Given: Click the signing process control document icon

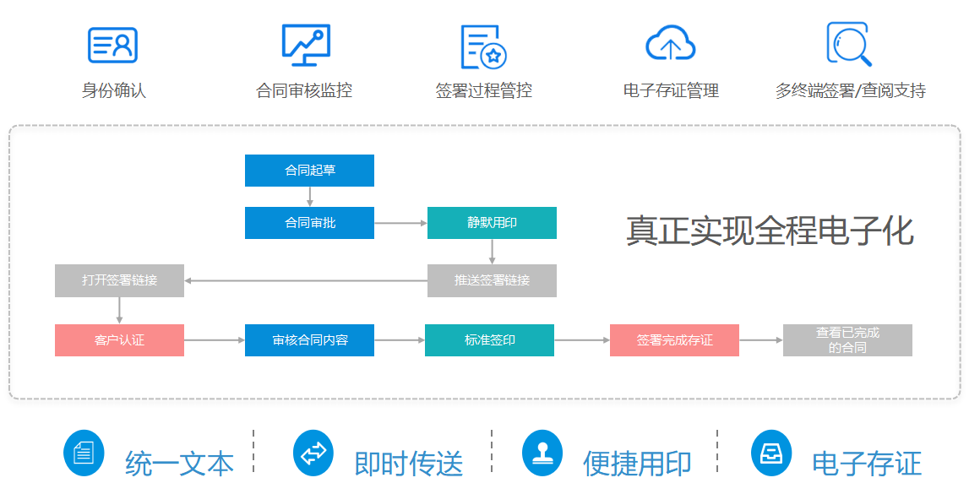Looking at the screenshot, I should pos(483,46).
